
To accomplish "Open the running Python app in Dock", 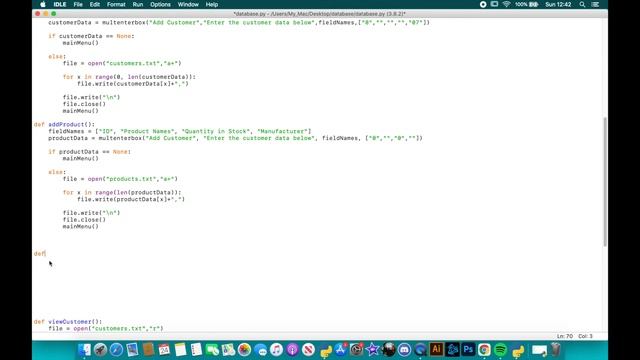I will click(x=518, y=351).
